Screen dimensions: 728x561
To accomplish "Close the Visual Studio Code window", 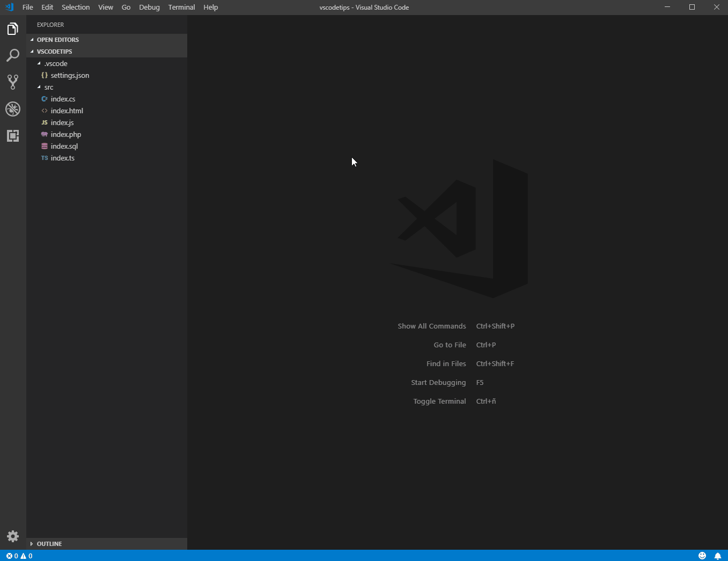I will point(716,7).
